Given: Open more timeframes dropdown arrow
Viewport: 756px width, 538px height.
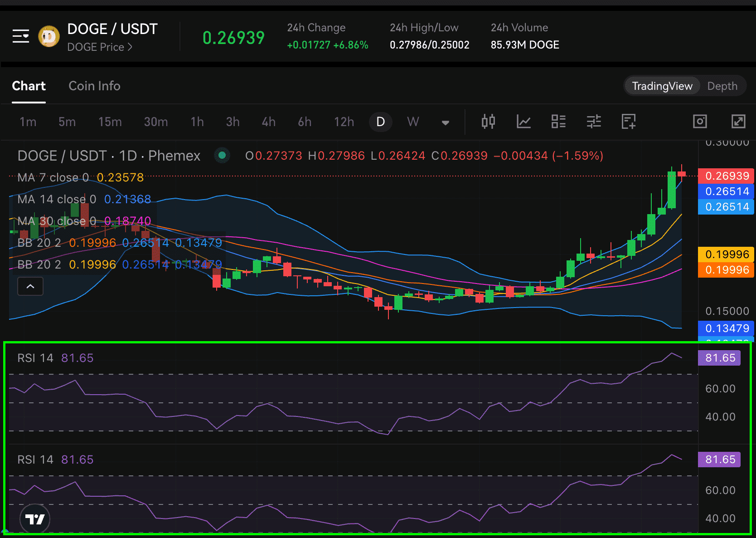Looking at the screenshot, I should [446, 122].
